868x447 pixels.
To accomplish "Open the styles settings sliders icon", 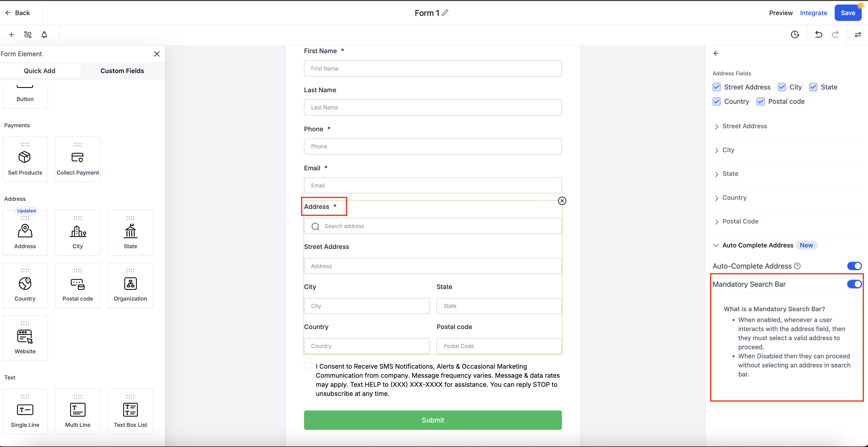I will click(x=858, y=35).
